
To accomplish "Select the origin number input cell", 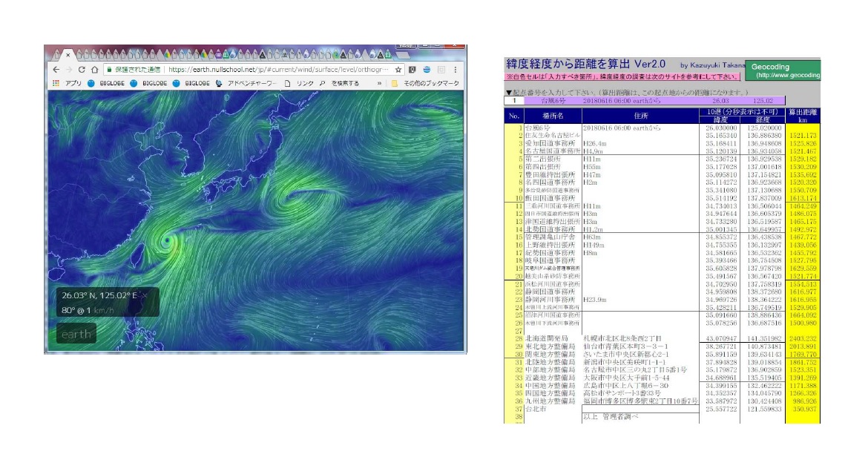I will (513, 99).
